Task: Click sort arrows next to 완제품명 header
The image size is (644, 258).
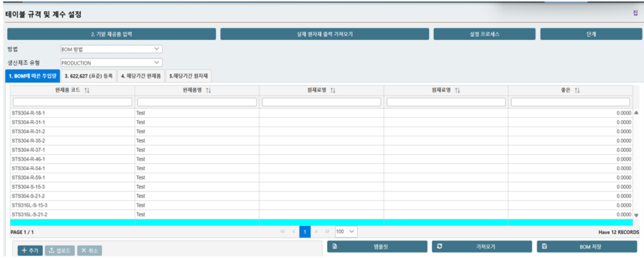Action: click(209, 90)
